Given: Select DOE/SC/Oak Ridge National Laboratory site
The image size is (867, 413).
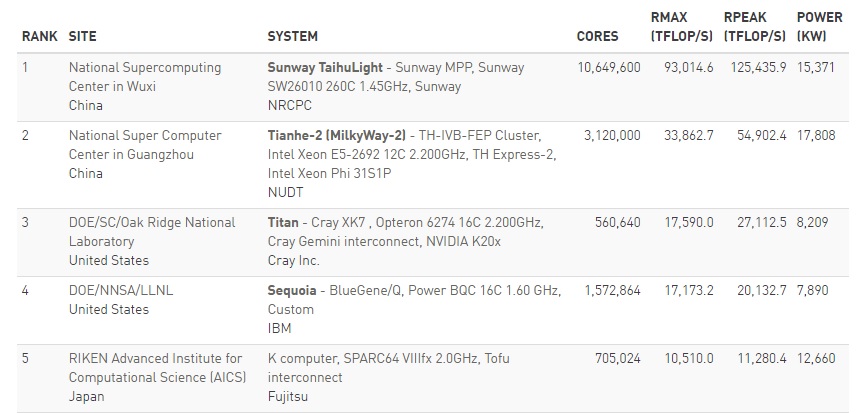Looking at the screenshot, I should click(x=152, y=232).
